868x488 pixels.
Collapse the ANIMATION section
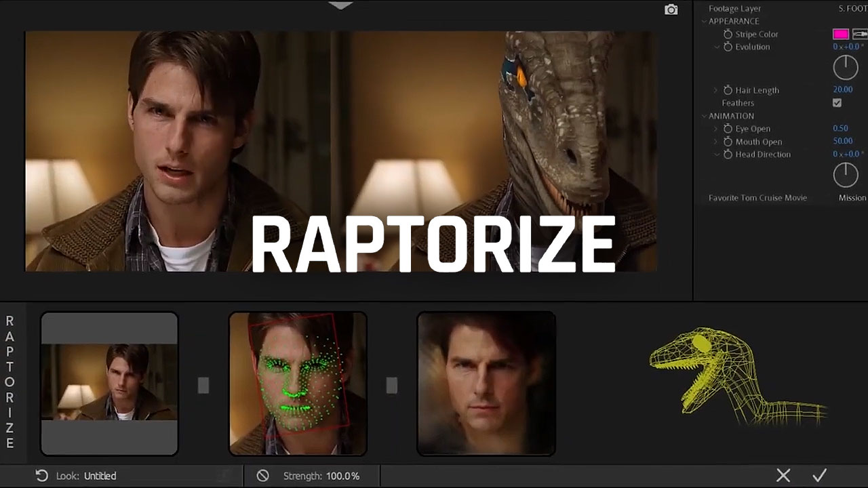click(704, 116)
